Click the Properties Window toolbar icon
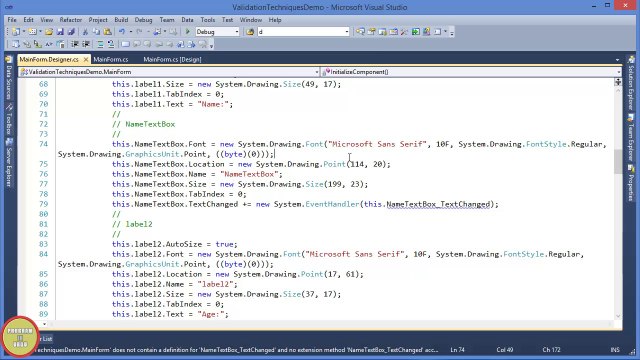Viewport: 640px width, 360px height. point(371,31)
